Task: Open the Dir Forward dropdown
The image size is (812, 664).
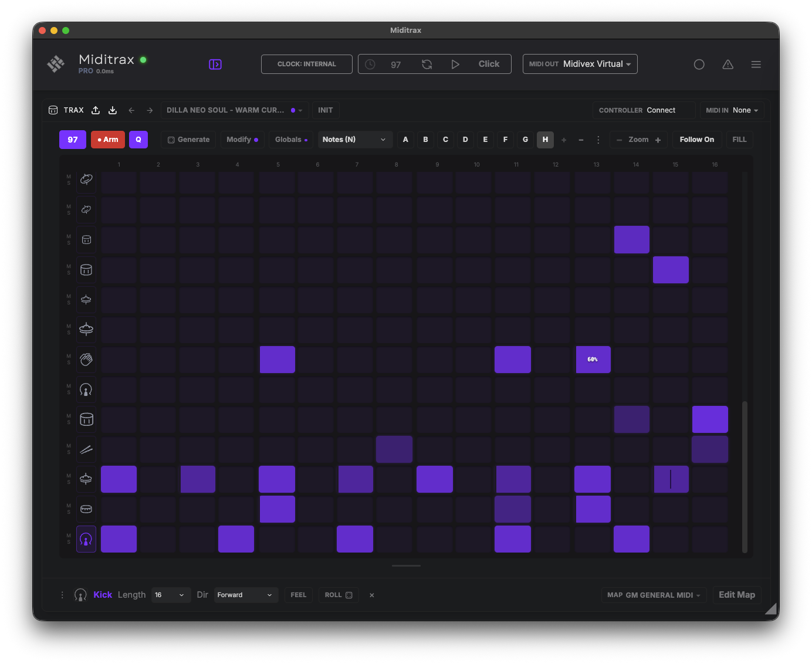Action: [x=246, y=595]
